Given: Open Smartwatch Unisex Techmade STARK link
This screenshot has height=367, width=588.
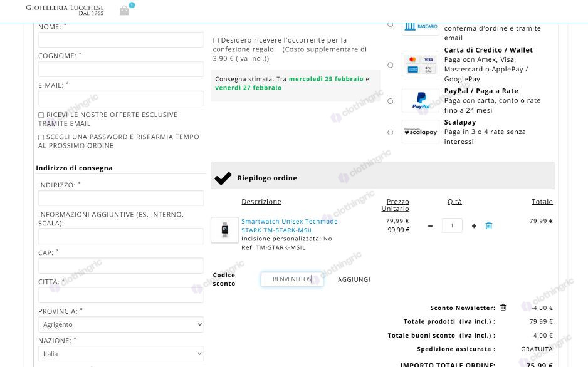Looking at the screenshot, I should pos(290,226).
